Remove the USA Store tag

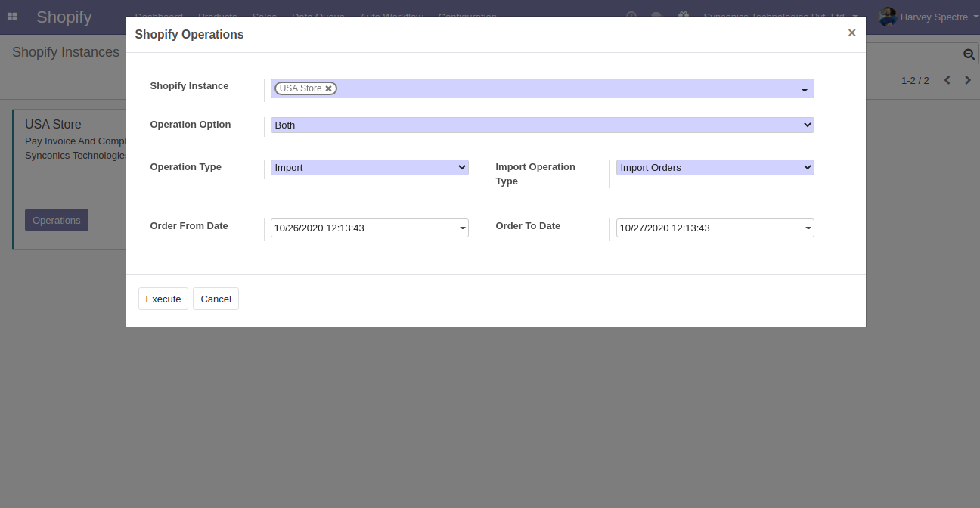pos(329,88)
